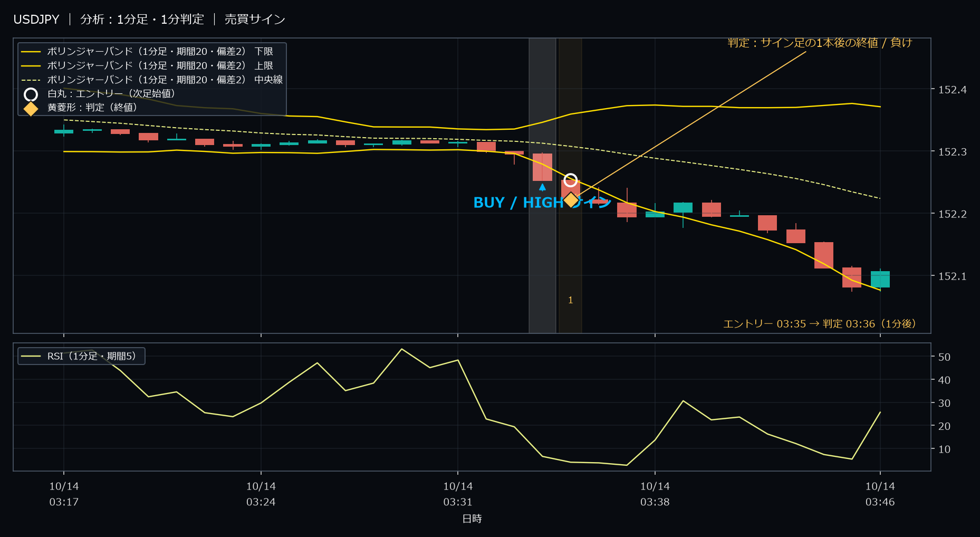Click the 152.4 price axis label
Image resolution: width=980 pixels, height=537 pixels.
click(x=953, y=90)
